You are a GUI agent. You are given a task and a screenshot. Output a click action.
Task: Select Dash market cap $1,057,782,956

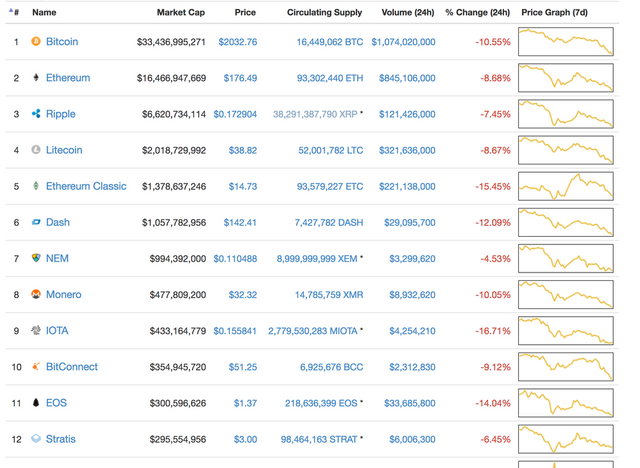(174, 222)
